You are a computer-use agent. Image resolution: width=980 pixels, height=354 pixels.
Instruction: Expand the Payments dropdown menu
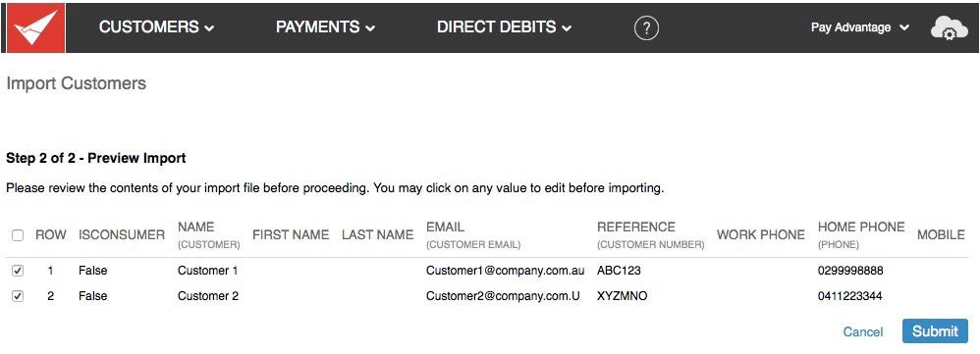coord(326,27)
